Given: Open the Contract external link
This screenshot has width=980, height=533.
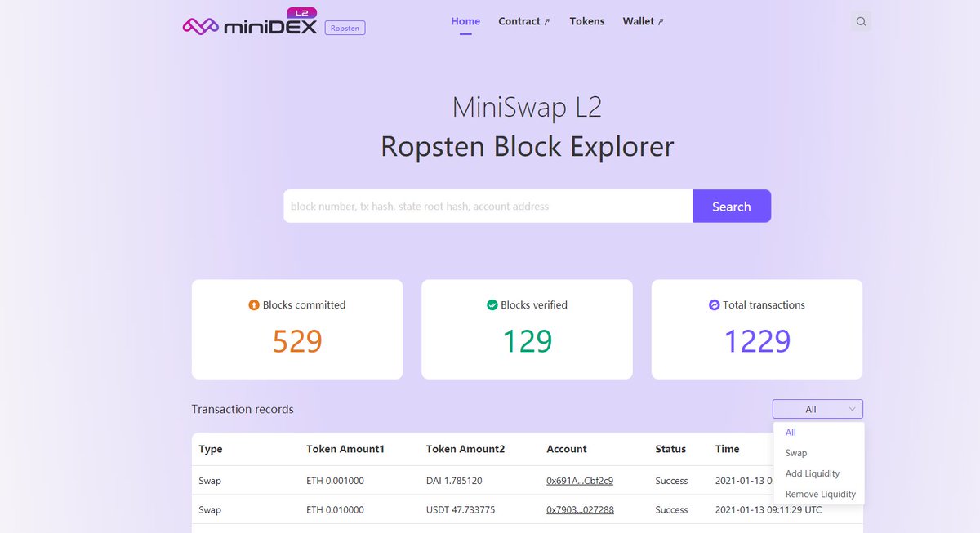Looking at the screenshot, I should coord(524,21).
